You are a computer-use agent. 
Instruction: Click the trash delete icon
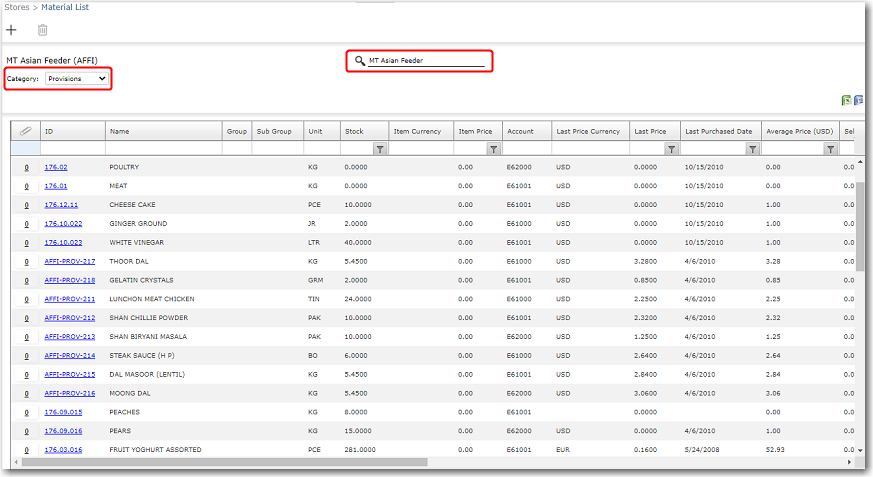click(42, 30)
